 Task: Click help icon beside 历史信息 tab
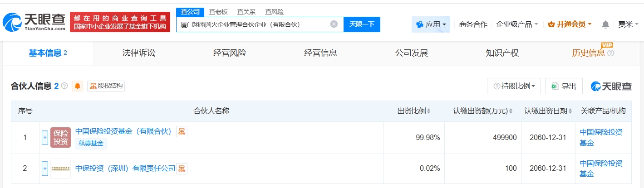pyautogui.click(x=610, y=53)
